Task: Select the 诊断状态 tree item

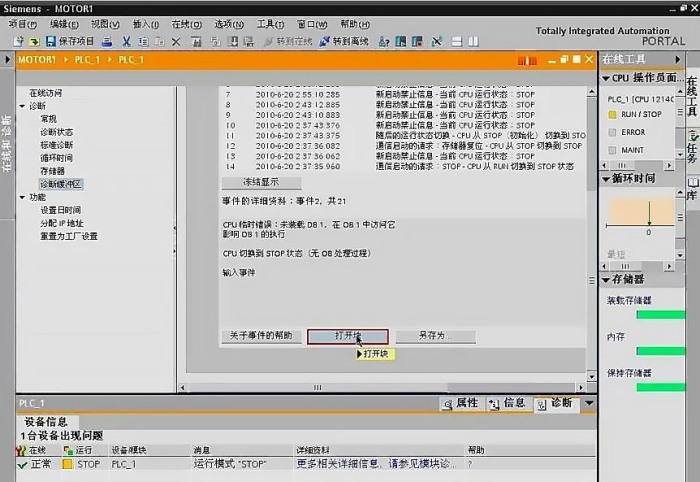Action: point(56,132)
